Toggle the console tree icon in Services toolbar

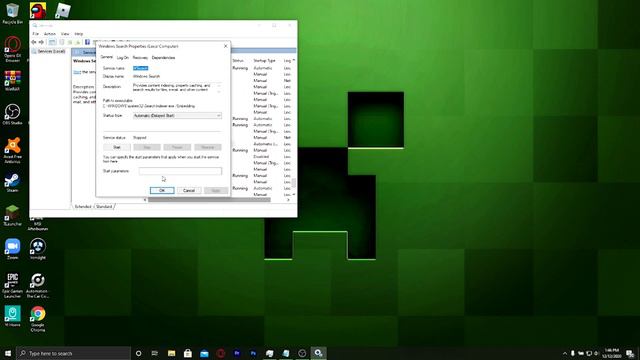(x=52, y=42)
